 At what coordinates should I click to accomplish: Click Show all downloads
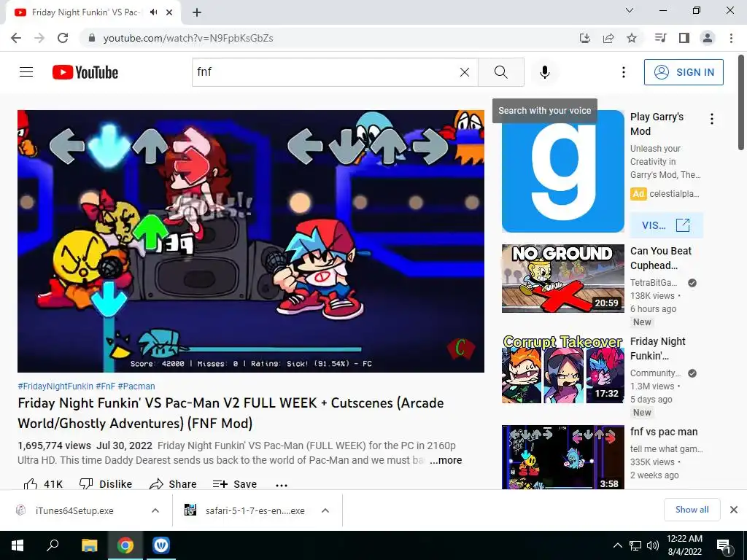692,510
